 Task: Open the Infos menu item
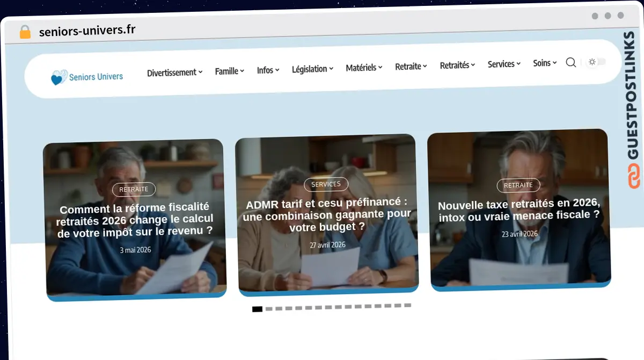[268, 70]
